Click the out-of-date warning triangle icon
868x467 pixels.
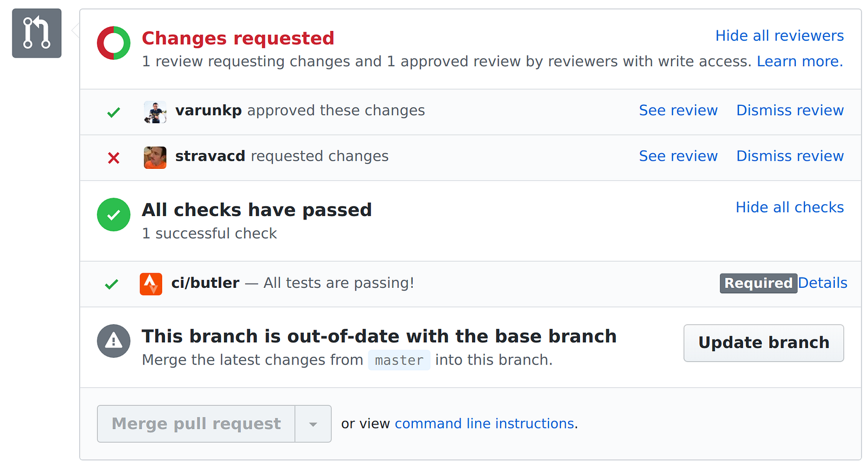[113, 341]
